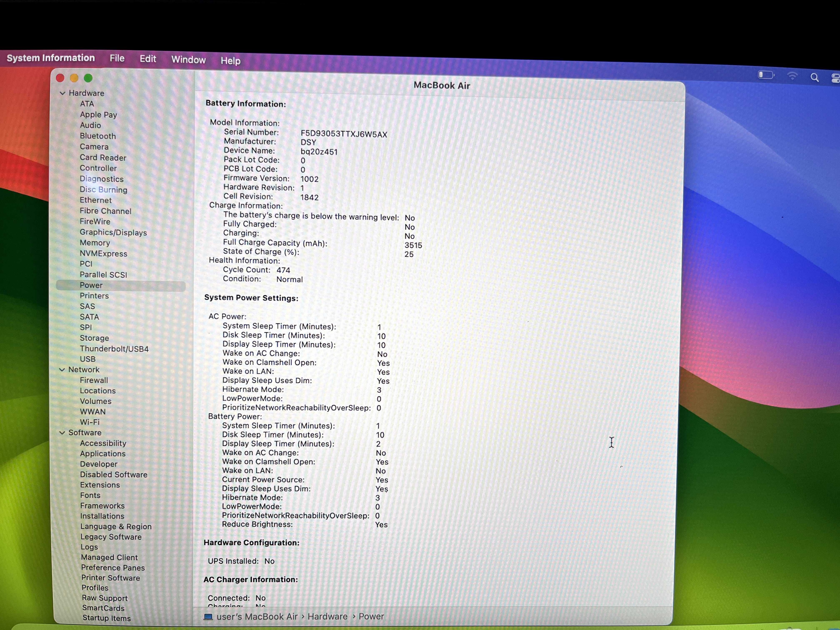The image size is (840, 630).
Task: Select Accessibility under Software
Action: (103, 443)
